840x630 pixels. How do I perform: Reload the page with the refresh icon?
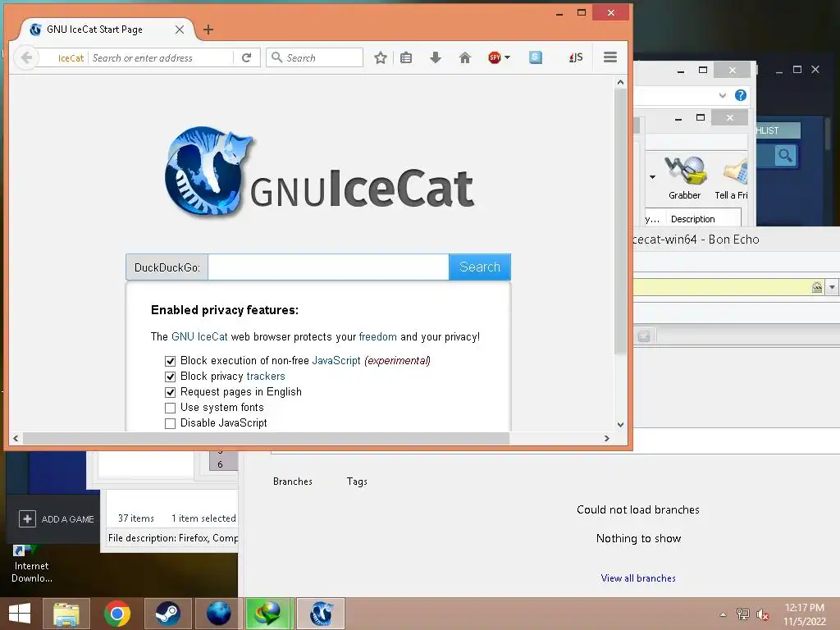tap(246, 57)
